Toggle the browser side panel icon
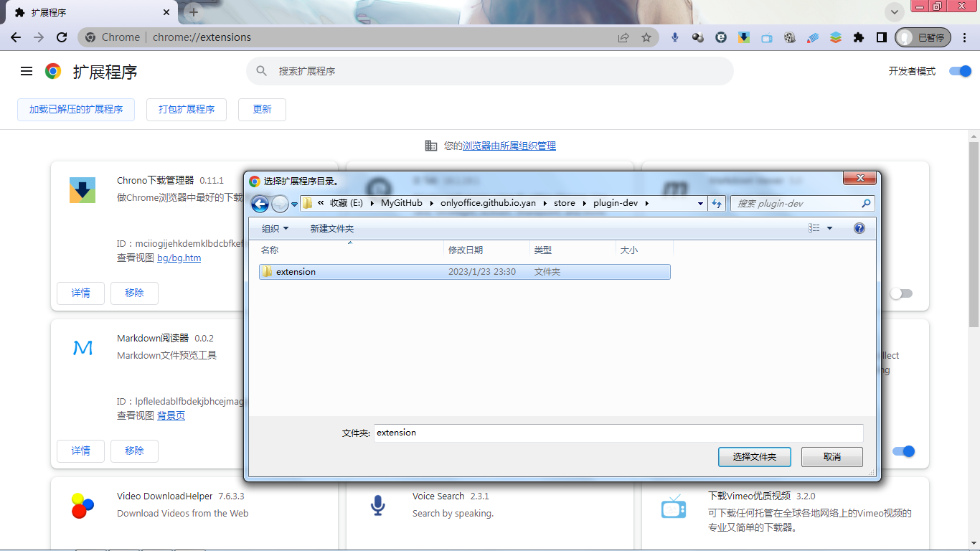Viewport: 980px width, 551px height. (x=882, y=37)
